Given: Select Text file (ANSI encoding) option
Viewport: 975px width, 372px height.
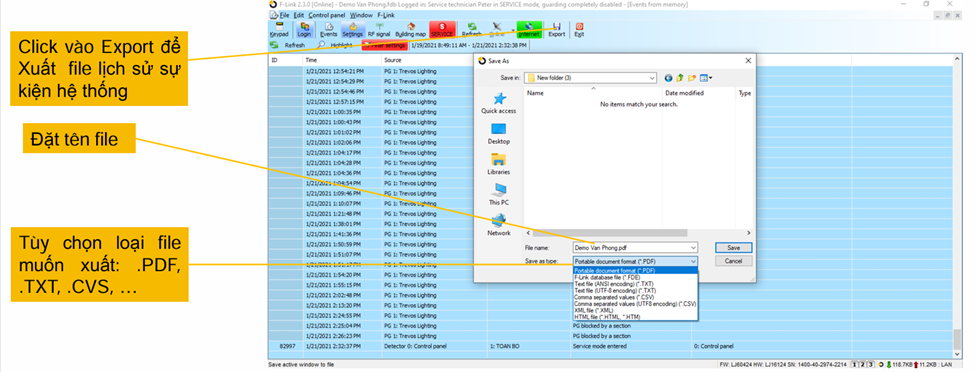Looking at the screenshot, I should click(635, 284).
